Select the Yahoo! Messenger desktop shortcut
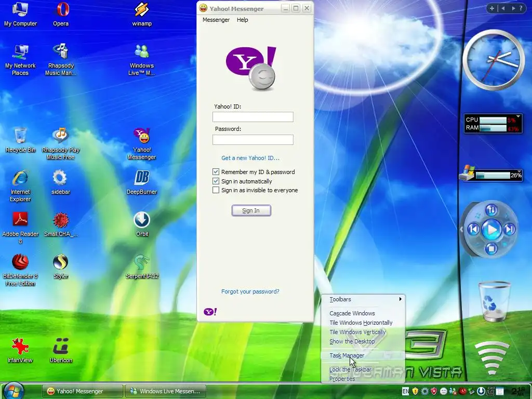Screen dimensions: 532x399 pyautogui.click(x=142, y=144)
